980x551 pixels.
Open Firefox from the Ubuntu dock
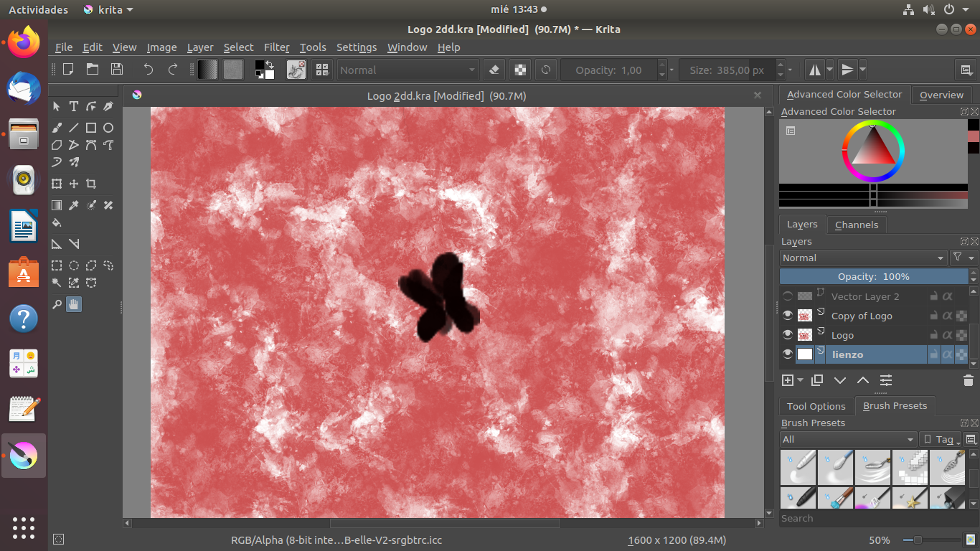click(x=24, y=42)
